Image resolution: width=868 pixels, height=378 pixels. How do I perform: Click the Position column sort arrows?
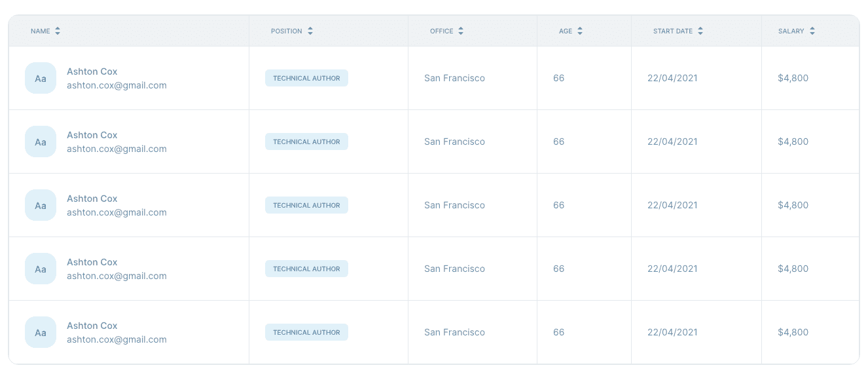point(310,30)
